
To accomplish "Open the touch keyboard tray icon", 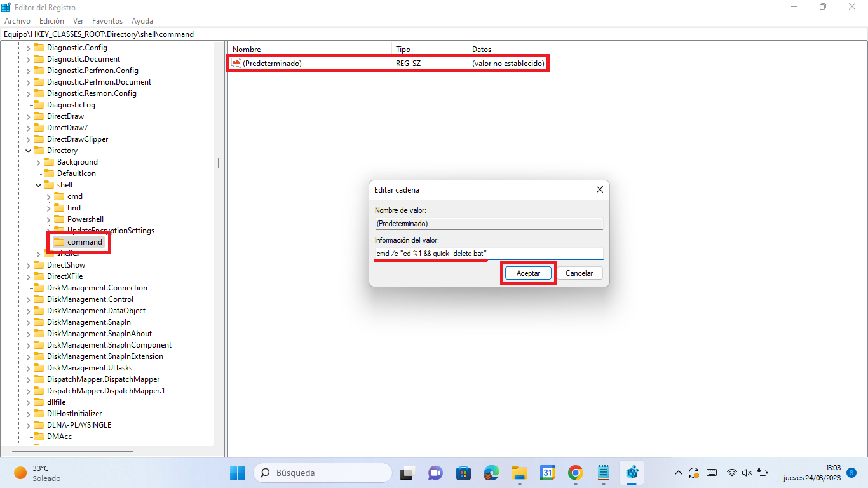I will pyautogui.click(x=712, y=473).
